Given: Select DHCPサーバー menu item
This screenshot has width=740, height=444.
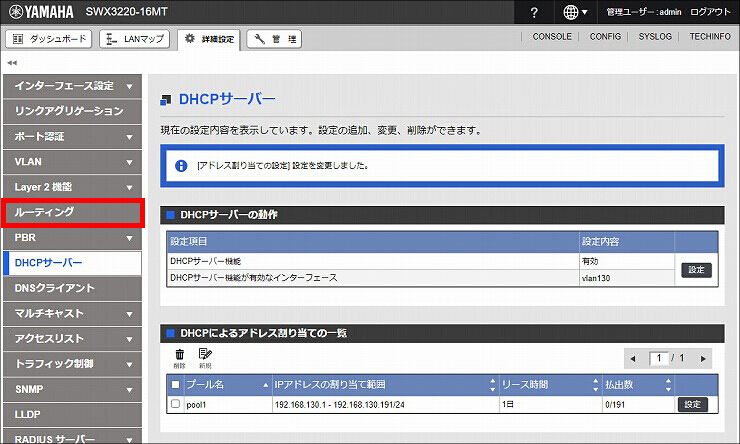Looking at the screenshot, I should pyautogui.click(x=72, y=263).
